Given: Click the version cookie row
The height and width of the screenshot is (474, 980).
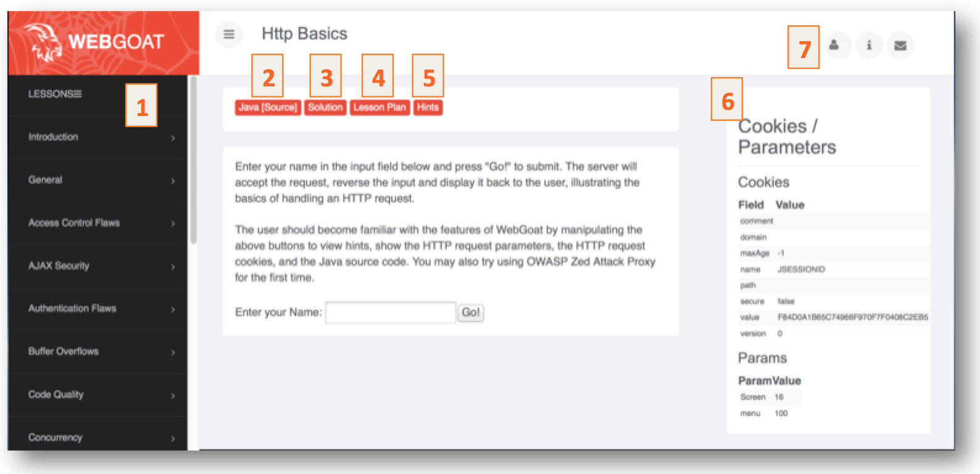Looking at the screenshot, I should click(x=834, y=333).
